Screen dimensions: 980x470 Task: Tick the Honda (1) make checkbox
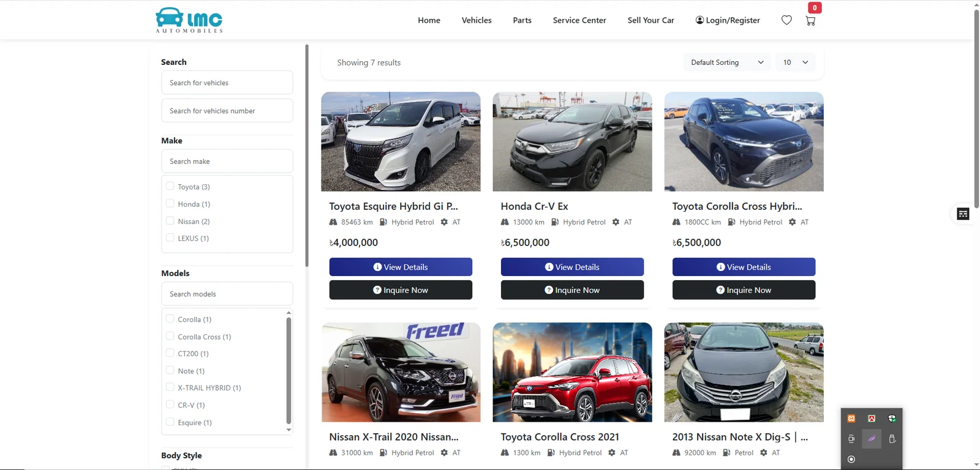click(x=170, y=203)
